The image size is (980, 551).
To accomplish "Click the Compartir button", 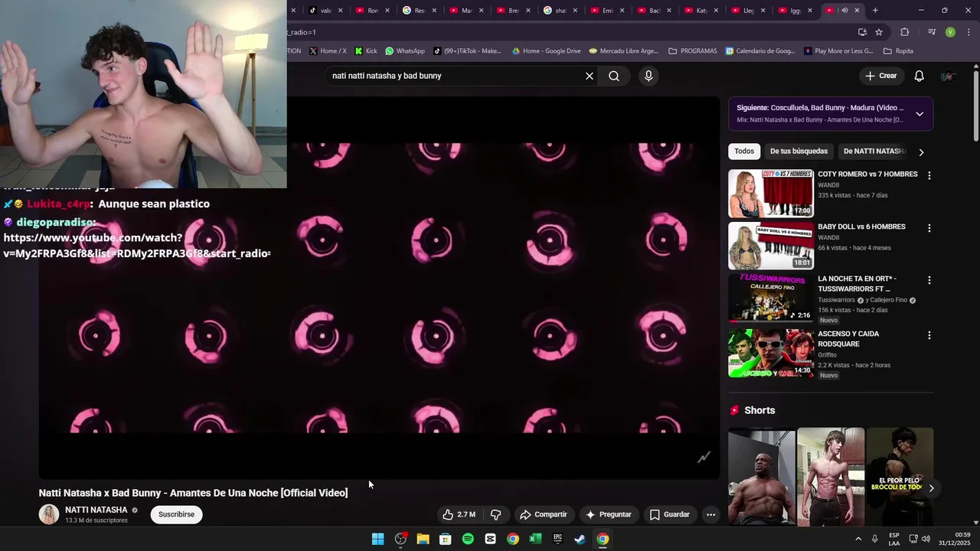I will pyautogui.click(x=544, y=514).
